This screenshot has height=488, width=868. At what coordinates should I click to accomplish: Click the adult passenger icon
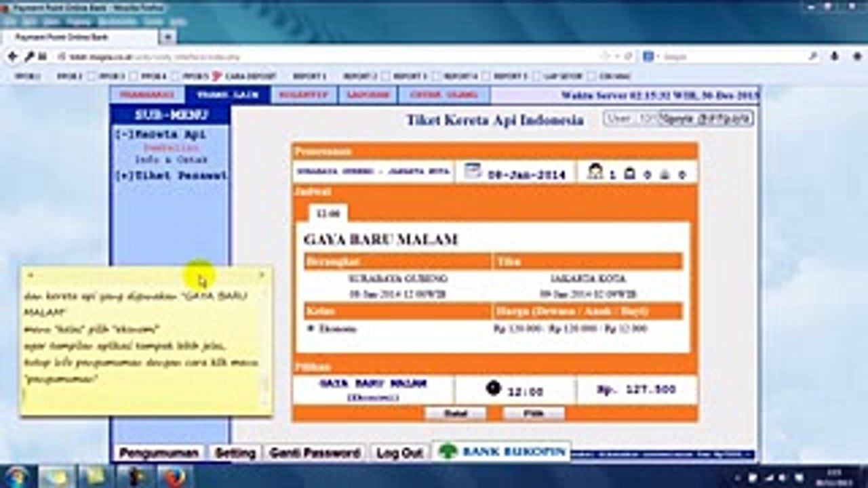595,171
